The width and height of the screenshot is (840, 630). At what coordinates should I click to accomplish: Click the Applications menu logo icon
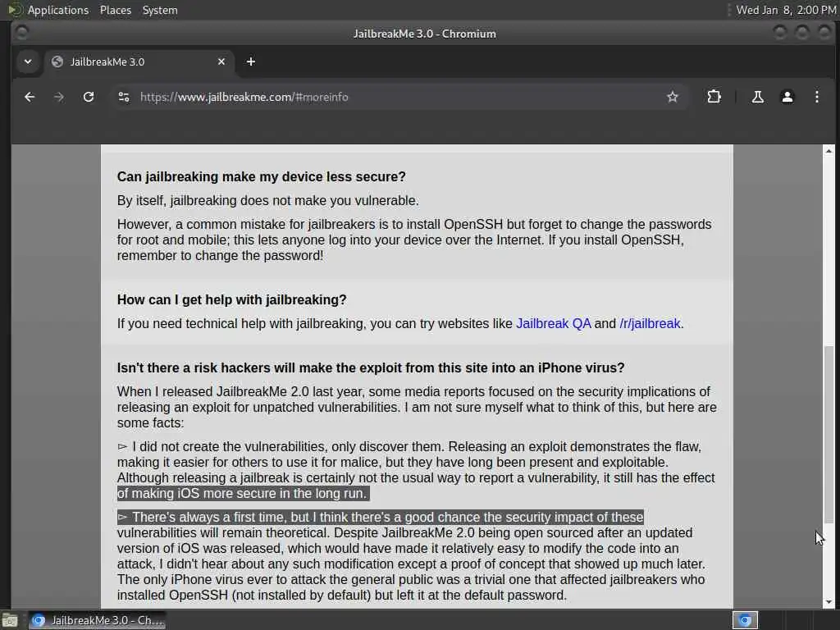coord(15,10)
